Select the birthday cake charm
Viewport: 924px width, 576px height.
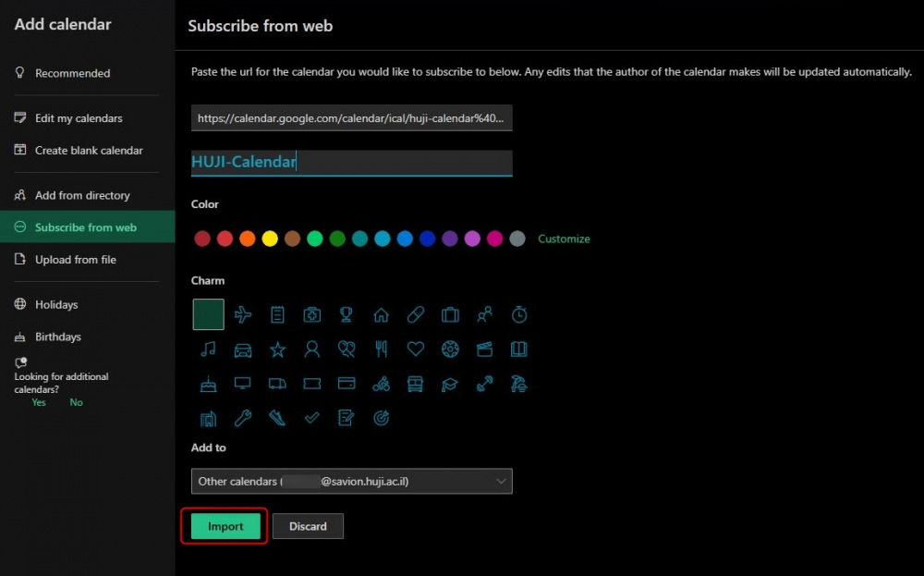[x=208, y=384]
